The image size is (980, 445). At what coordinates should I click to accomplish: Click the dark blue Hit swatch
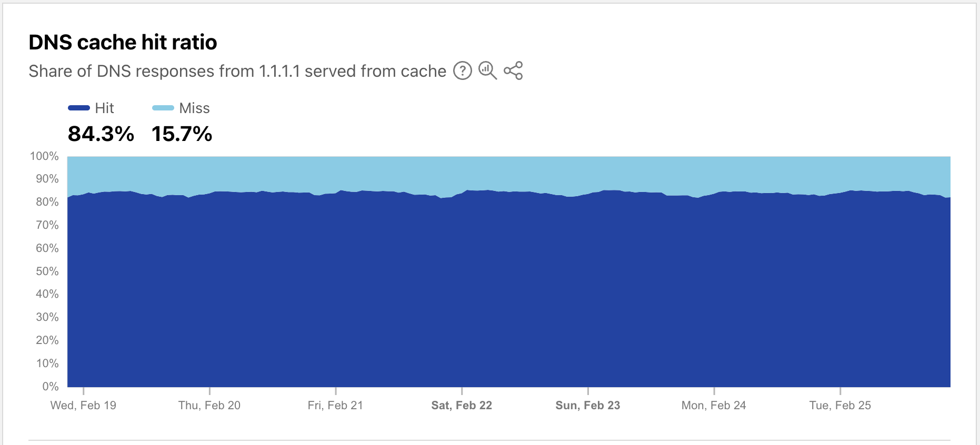coord(79,108)
